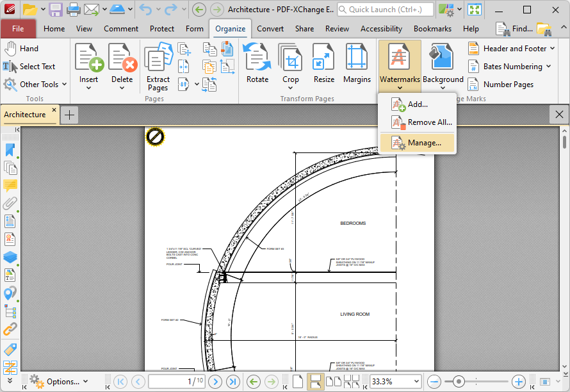
Task: Click the zoom slider handle
Action: (459, 382)
